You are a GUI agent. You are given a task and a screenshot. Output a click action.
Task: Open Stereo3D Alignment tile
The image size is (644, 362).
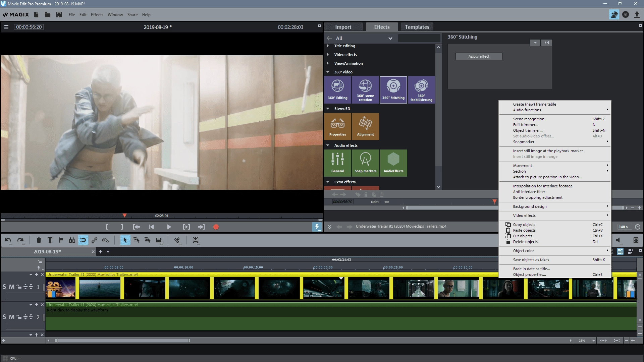point(365,126)
